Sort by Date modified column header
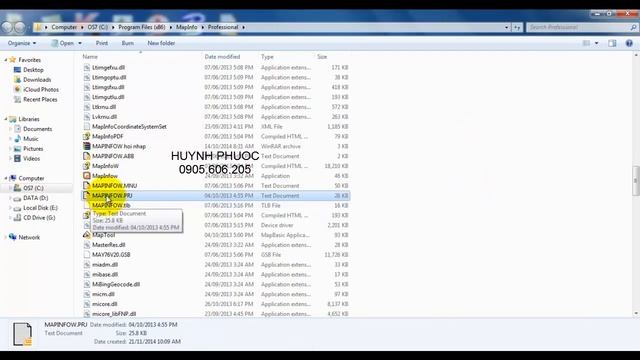 click(222, 57)
